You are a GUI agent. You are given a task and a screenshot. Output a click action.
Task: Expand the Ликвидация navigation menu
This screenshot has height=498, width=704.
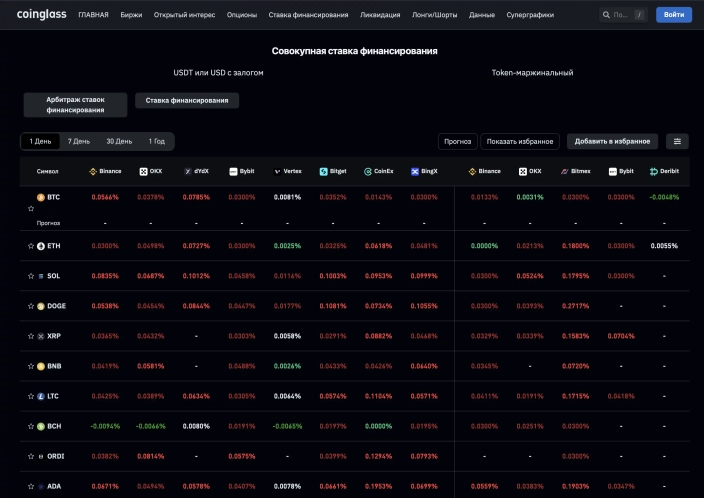pyautogui.click(x=380, y=16)
